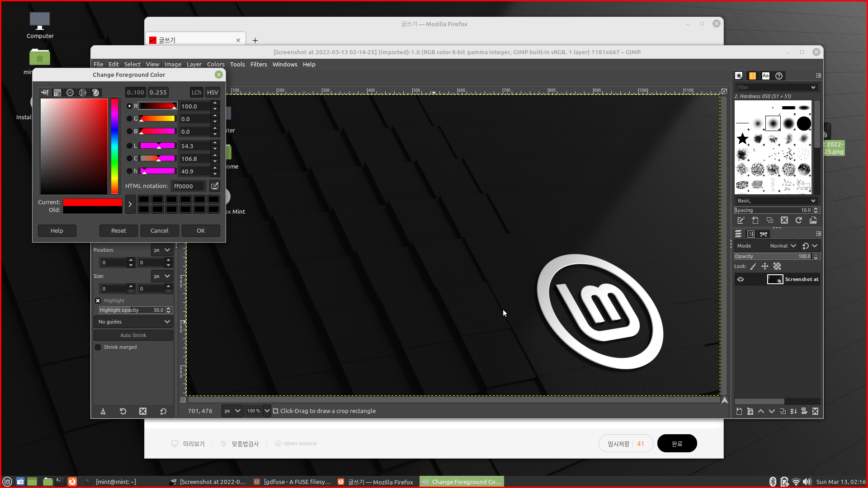Open the status bar unit px dropdown
The image size is (868, 488).
pos(232,411)
